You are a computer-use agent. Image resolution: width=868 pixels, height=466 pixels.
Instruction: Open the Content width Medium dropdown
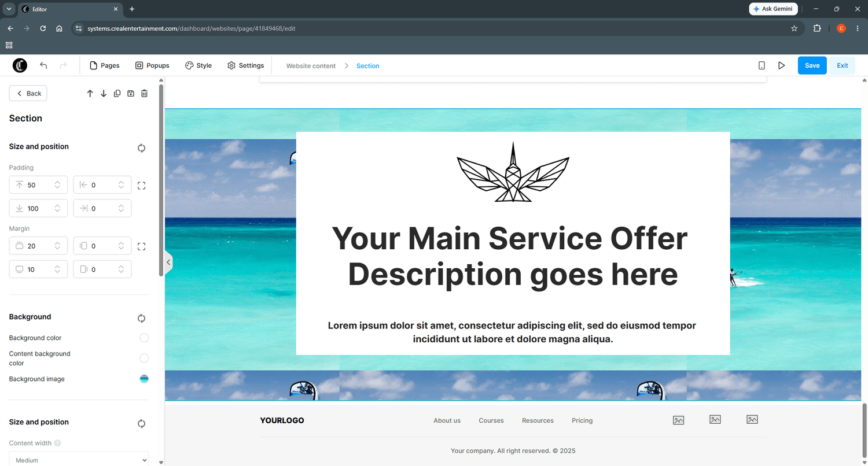point(79,460)
